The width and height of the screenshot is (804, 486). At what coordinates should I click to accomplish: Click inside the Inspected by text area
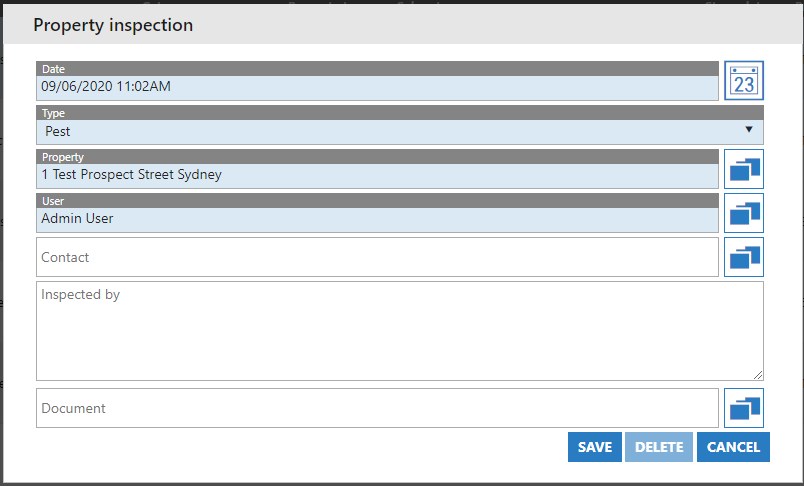click(x=399, y=331)
